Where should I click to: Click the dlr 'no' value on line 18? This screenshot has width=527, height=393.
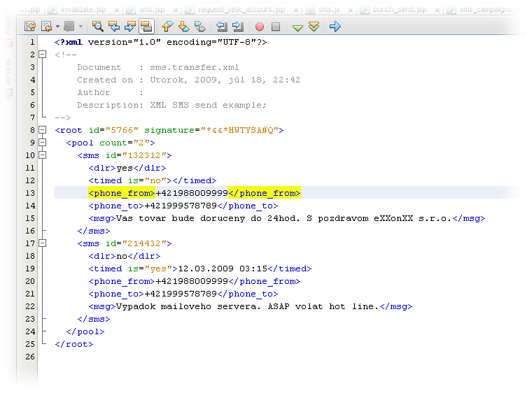122,256
